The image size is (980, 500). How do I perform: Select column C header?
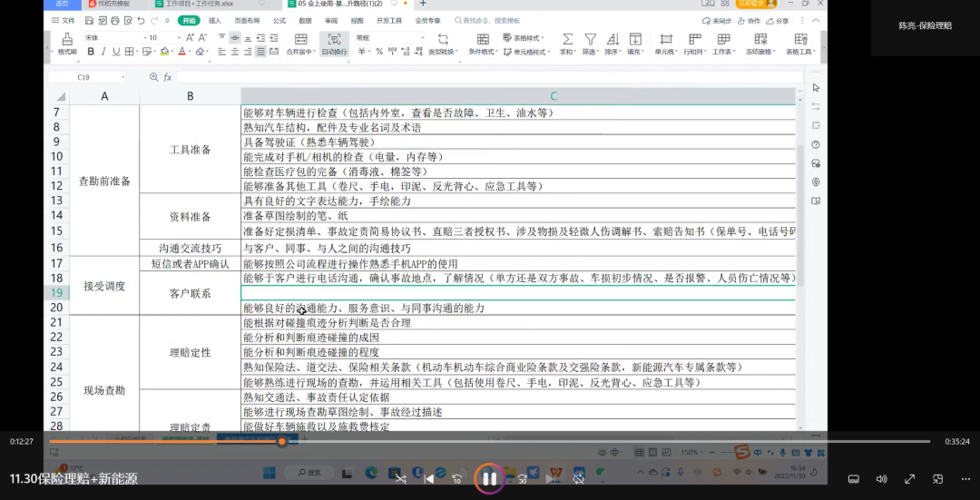553,96
